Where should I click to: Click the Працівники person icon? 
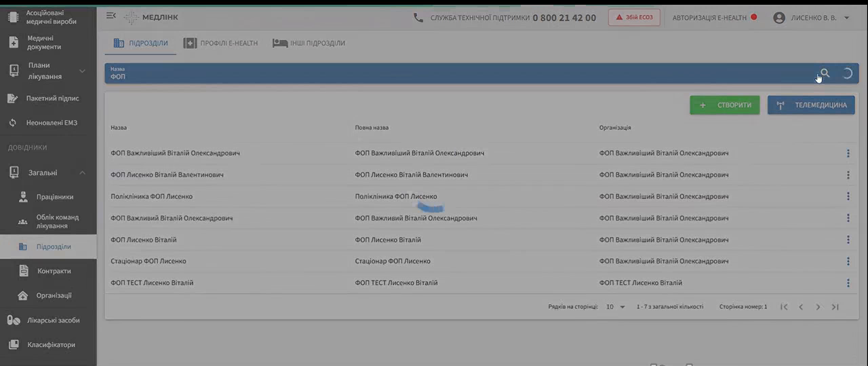coord(23,197)
